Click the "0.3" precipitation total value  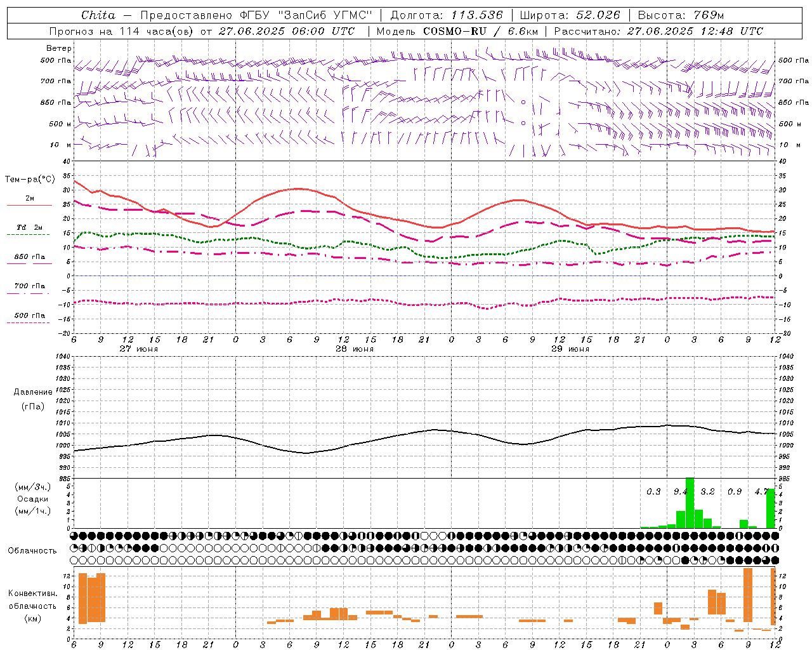(x=653, y=491)
